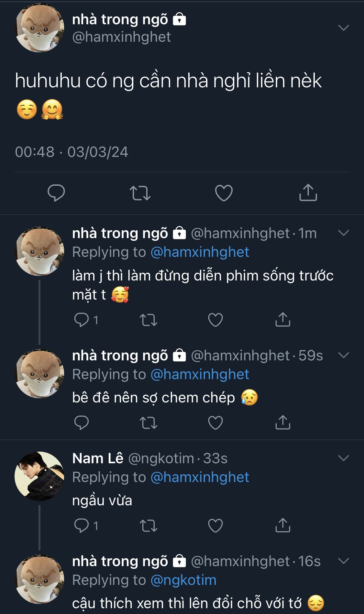
Task: Share the 'bê đê nên sợ chem chép' reply
Action: [x=283, y=422]
